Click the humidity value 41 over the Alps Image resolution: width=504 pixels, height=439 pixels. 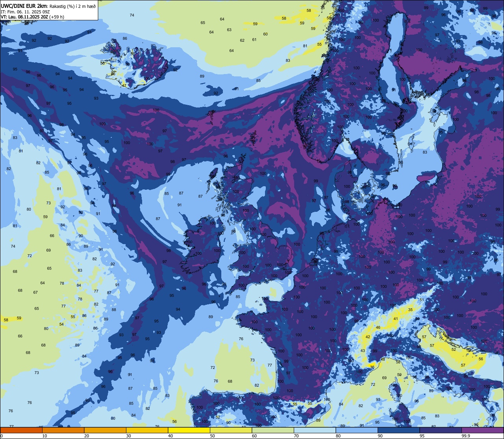(x=396, y=319)
